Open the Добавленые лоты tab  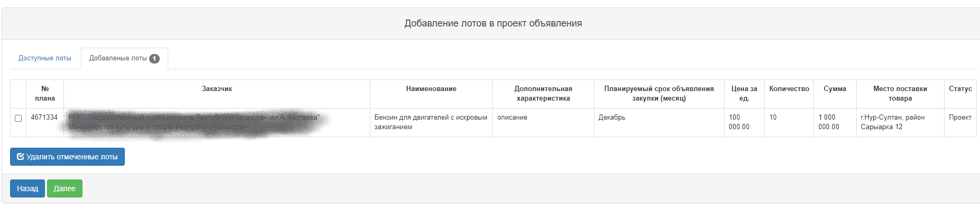[x=124, y=58]
